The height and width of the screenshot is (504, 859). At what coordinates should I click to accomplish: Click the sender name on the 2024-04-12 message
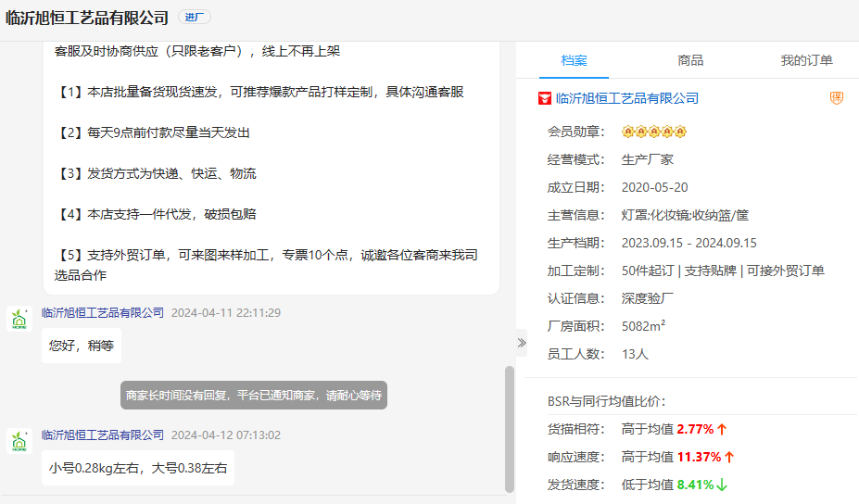(102, 435)
